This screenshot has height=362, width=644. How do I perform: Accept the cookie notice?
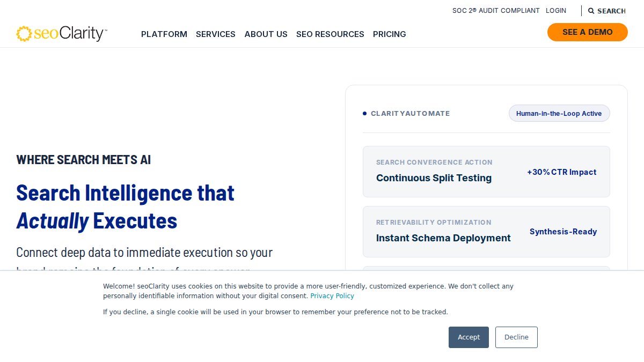click(469, 337)
